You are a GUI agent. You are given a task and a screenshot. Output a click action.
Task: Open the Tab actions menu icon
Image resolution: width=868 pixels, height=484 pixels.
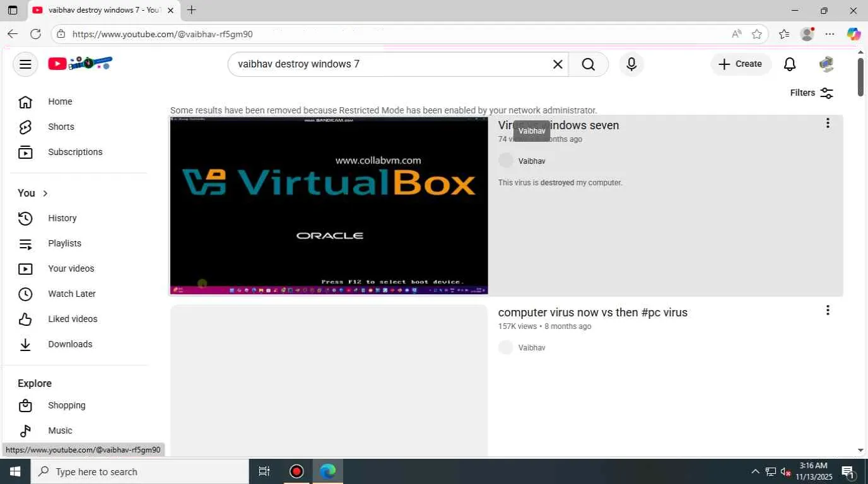tap(13, 10)
